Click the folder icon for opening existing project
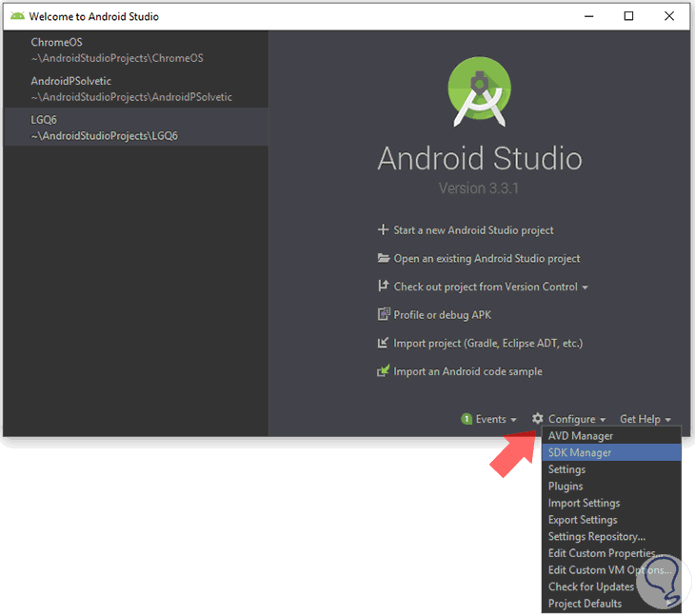This screenshot has width=695, height=616. [384, 258]
